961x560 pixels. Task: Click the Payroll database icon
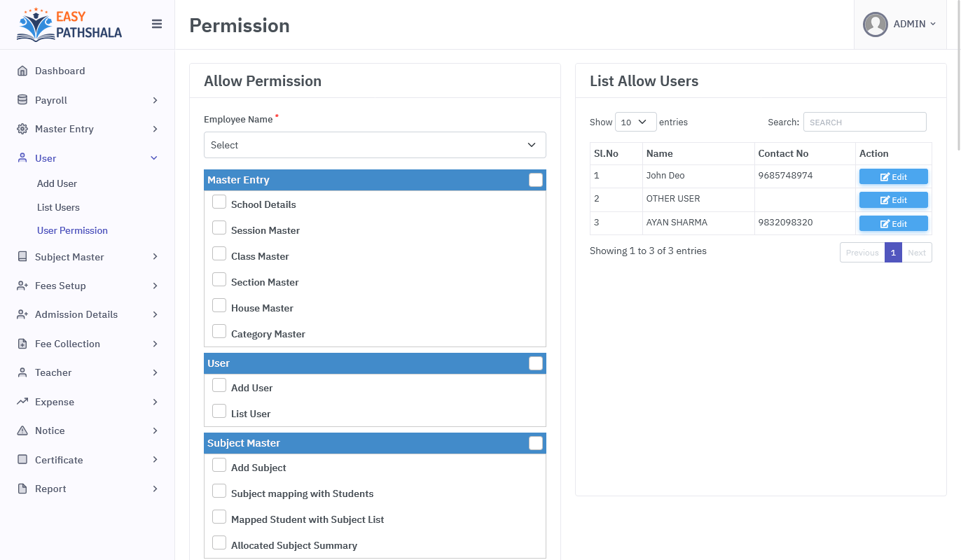pos(22,100)
